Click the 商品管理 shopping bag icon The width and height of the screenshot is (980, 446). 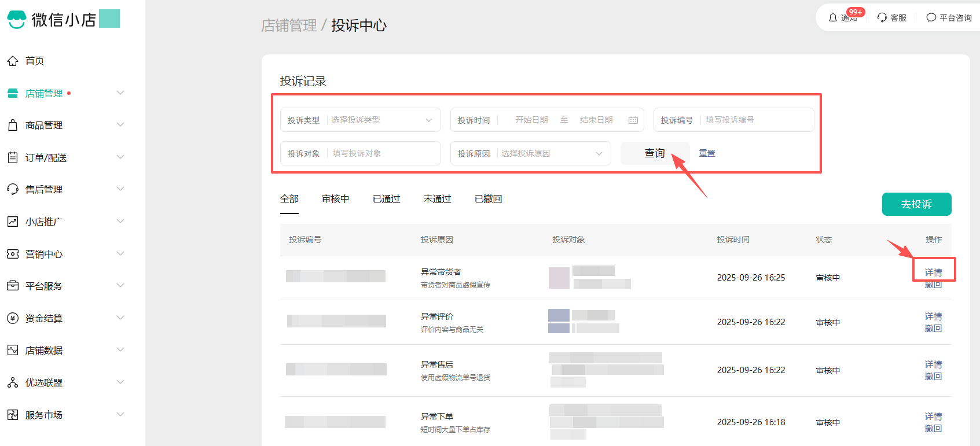pos(13,125)
